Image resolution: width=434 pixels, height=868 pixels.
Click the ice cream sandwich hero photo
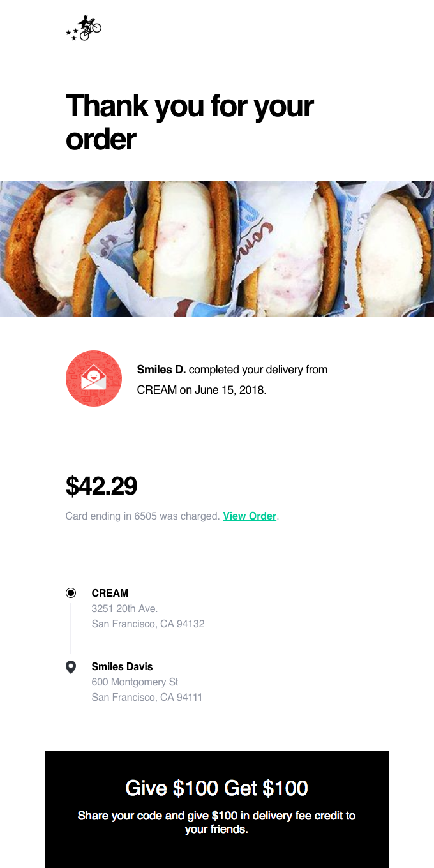(217, 248)
